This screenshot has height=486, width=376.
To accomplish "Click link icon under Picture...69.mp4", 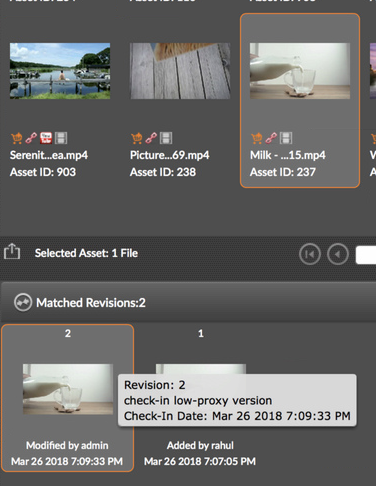I will (x=151, y=138).
